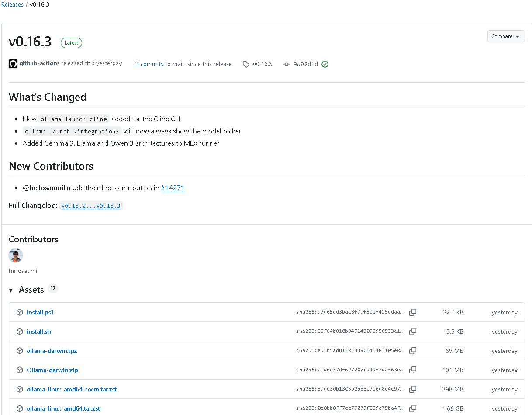Screen dimensions: 532x415
Task: Click the package icon beside ollama-darwin.tgz
Action: tap(20, 351)
